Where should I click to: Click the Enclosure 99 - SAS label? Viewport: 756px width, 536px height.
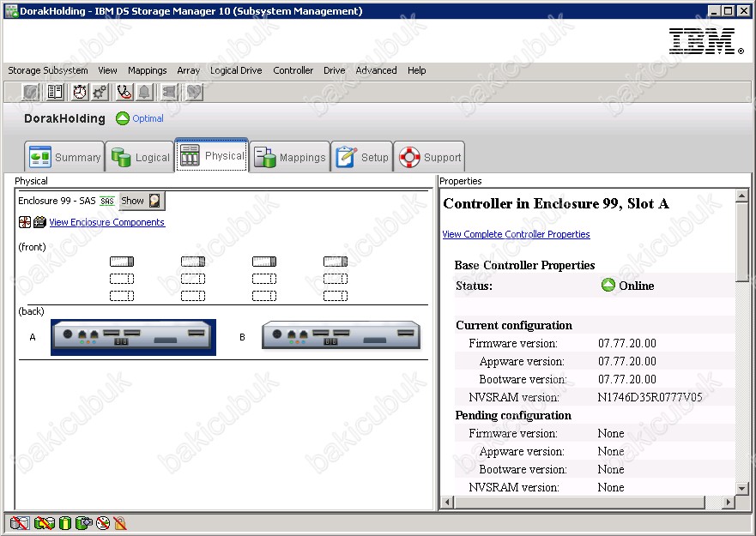57,201
